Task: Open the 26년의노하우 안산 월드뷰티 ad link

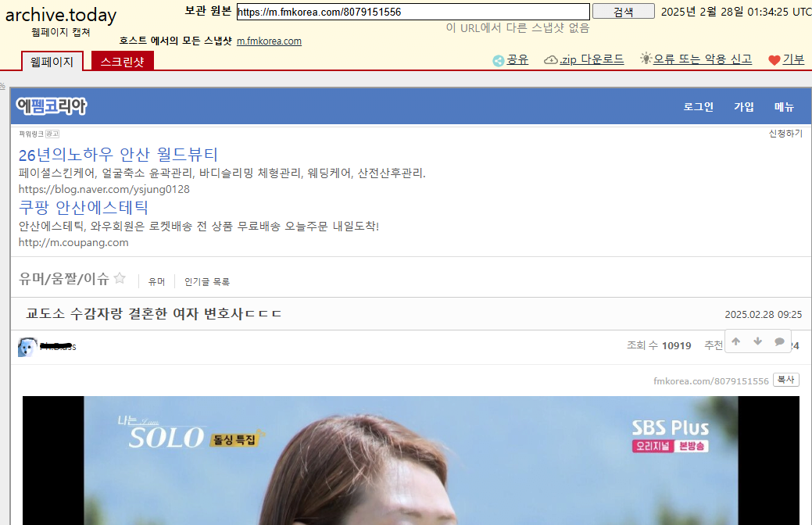Action: 118,155
